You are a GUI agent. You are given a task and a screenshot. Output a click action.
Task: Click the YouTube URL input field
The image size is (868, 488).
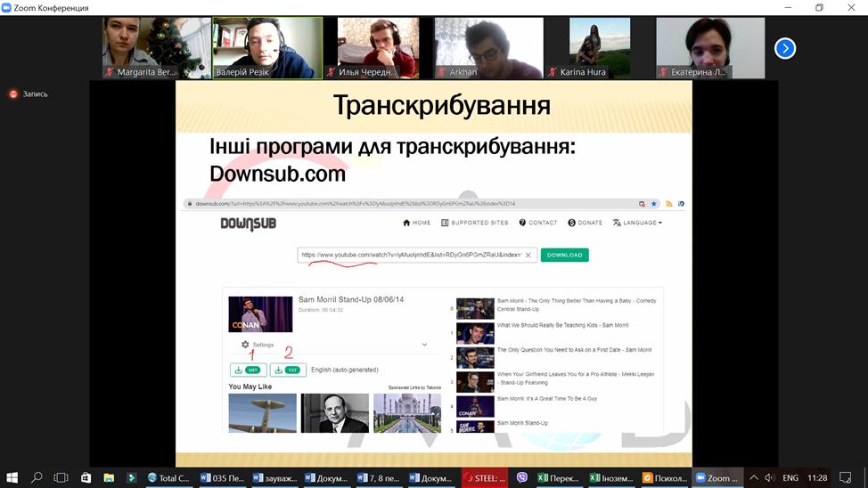410,255
